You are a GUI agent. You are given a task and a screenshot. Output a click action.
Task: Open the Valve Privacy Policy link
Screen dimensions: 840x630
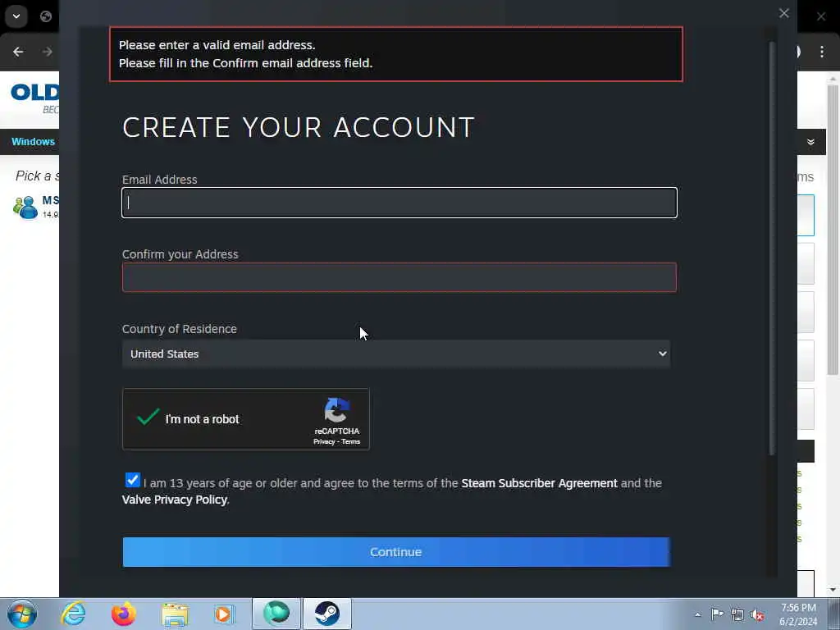[x=174, y=500]
